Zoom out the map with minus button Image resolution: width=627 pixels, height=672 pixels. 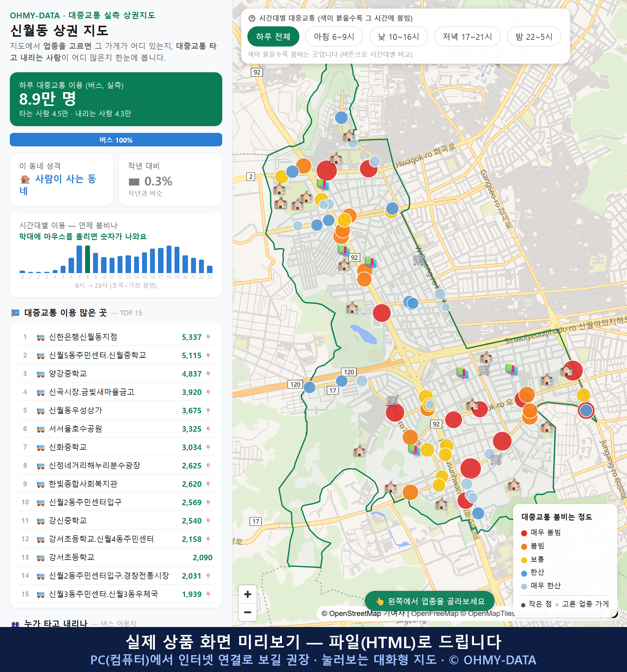click(x=247, y=612)
